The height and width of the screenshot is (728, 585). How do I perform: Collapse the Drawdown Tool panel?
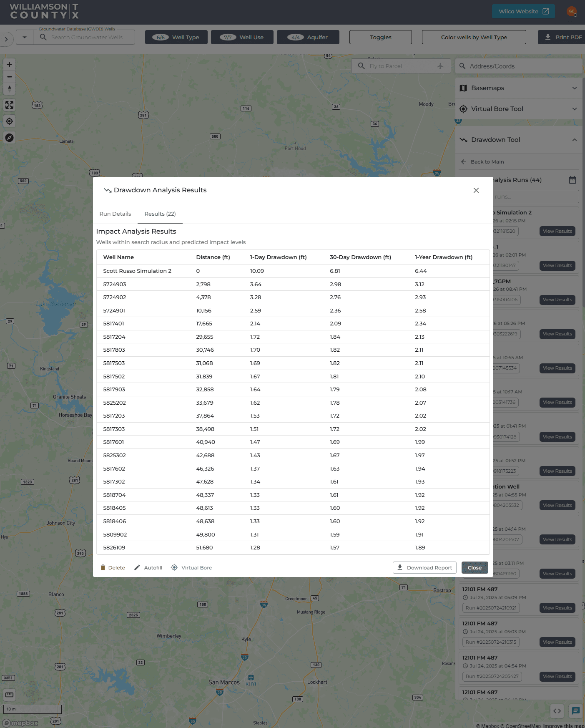[518, 140]
